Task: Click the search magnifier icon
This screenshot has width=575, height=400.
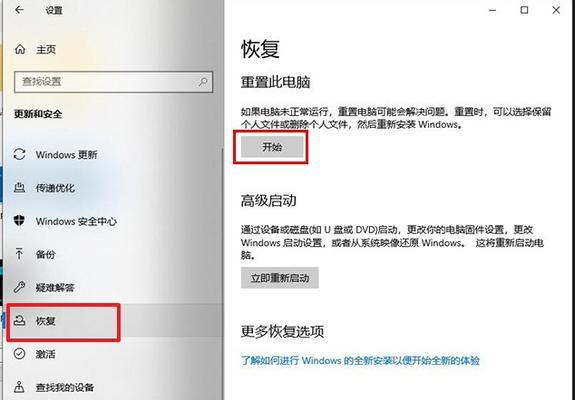Action: coord(203,81)
